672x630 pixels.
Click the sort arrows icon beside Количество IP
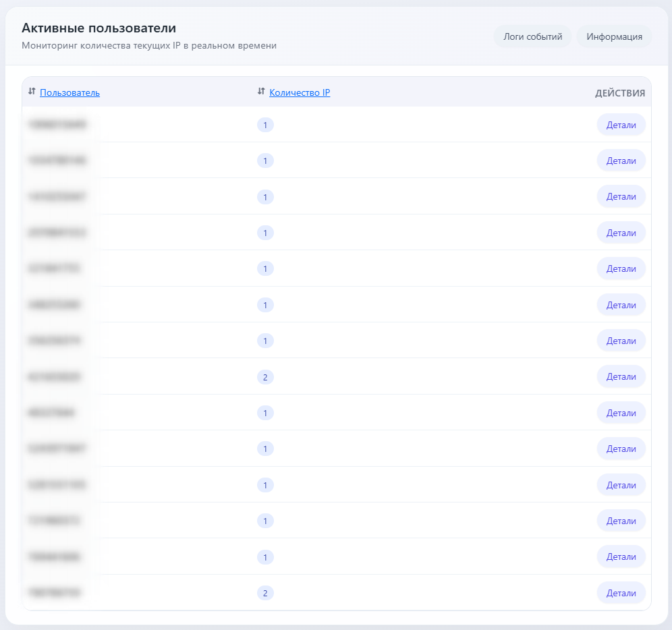[x=261, y=92]
